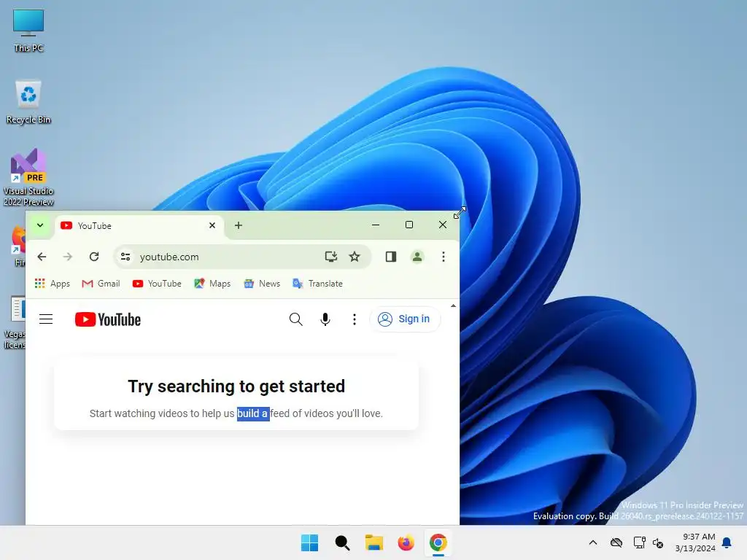747x560 pixels.
Task: Close the YouTube tab
Action: [x=212, y=225]
